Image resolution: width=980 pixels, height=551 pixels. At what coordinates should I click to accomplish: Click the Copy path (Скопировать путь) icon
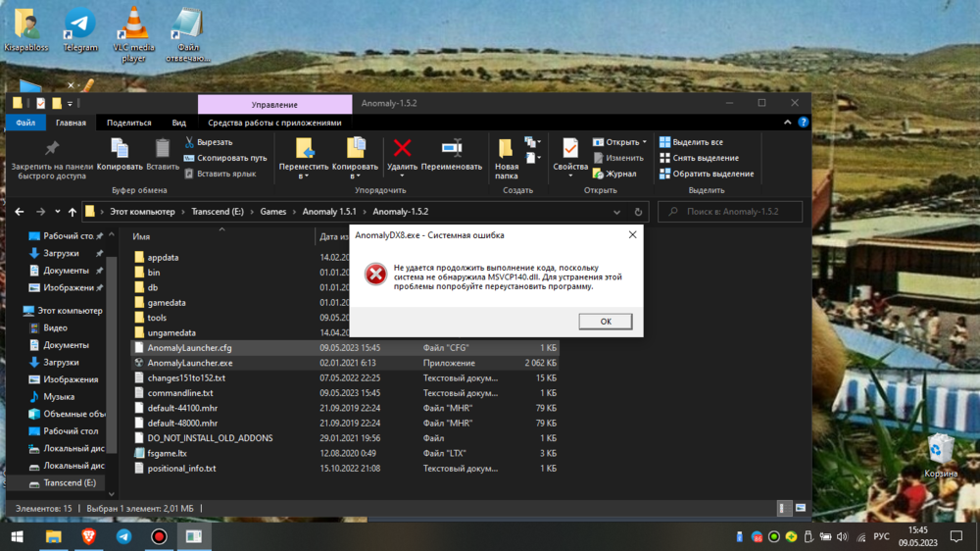tap(189, 158)
